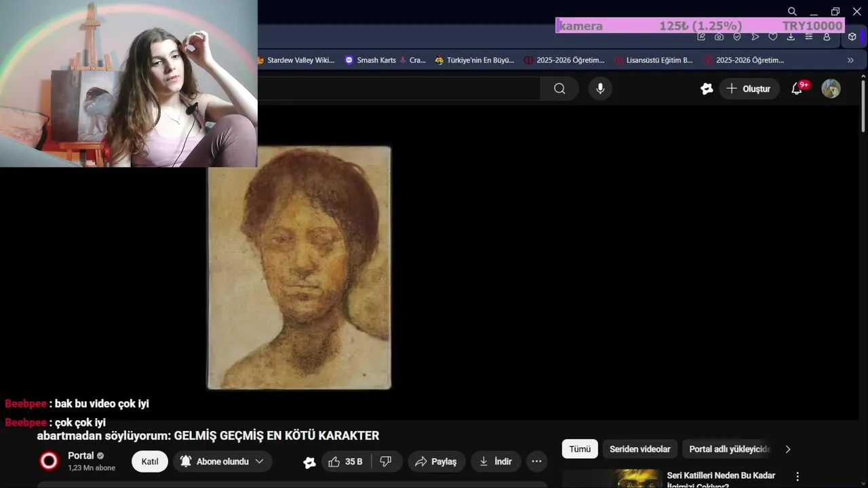
Task: Open the browser snapshot camera icon
Action: (x=719, y=37)
